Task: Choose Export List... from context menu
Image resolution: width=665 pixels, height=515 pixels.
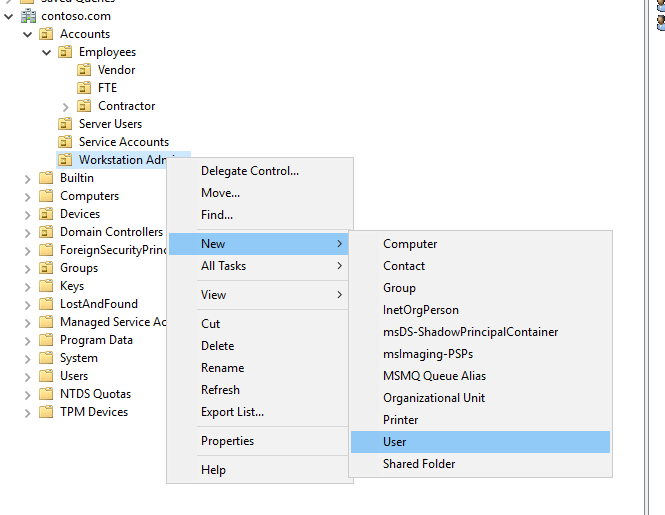Action: click(x=259, y=412)
